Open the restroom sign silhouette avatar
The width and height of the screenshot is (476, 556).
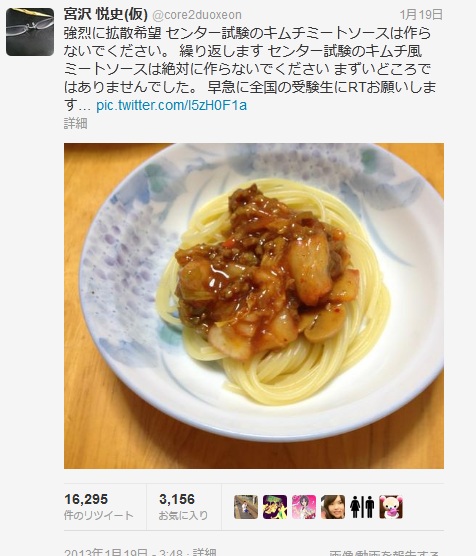tap(362, 507)
